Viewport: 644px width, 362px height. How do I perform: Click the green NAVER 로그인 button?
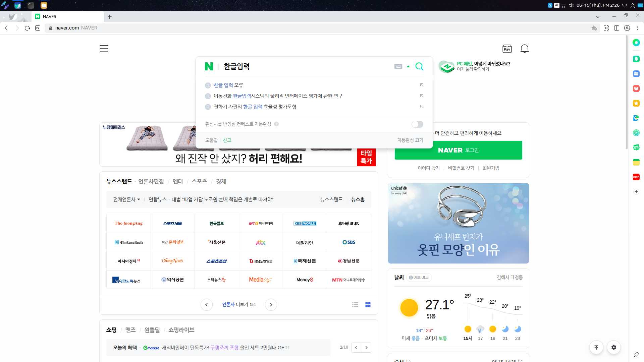(458, 150)
